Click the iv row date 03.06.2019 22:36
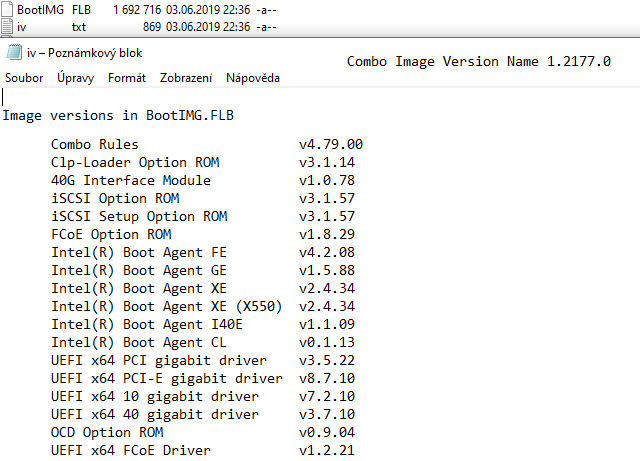This screenshot has height=461, width=640. pyautogui.click(x=208, y=27)
